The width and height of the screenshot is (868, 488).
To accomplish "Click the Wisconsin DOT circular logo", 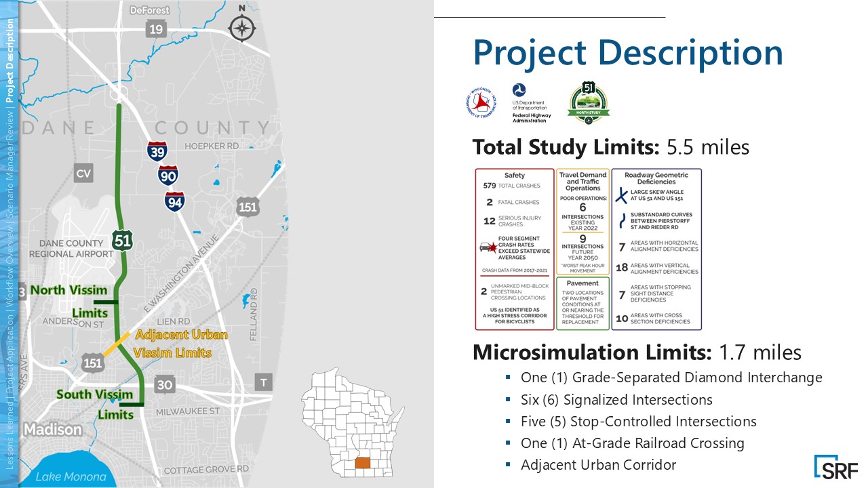I will (x=481, y=102).
